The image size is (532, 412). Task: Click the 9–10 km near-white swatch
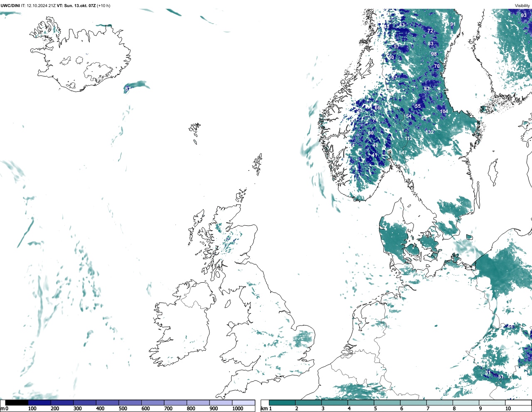click(492, 402)
